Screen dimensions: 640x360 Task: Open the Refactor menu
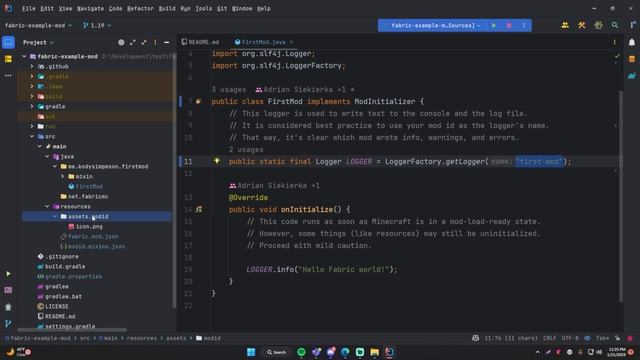point(140,9)
